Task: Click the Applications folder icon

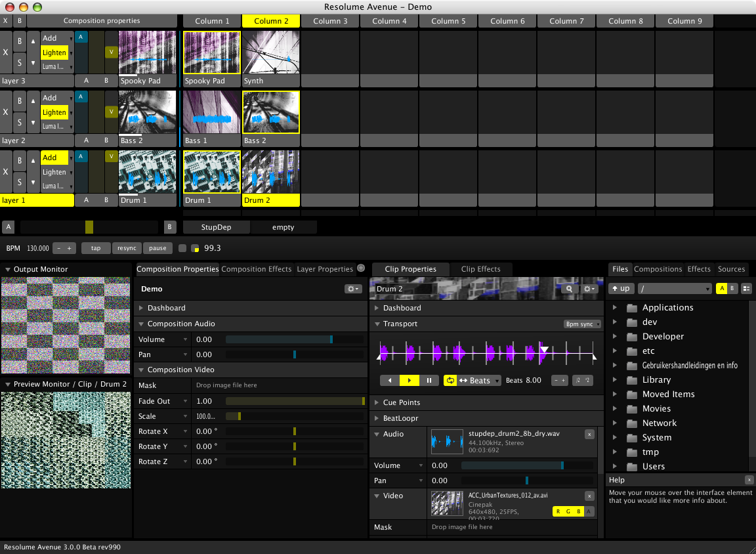Action: (x=632, y=308)
